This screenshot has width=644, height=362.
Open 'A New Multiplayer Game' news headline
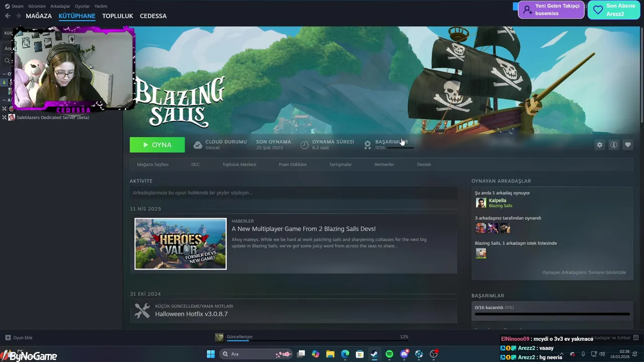(x=303, y=229)
